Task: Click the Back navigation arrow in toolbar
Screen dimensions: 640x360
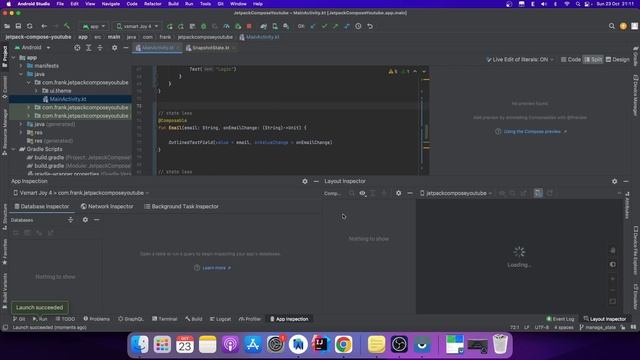Action: coord(44,26)
